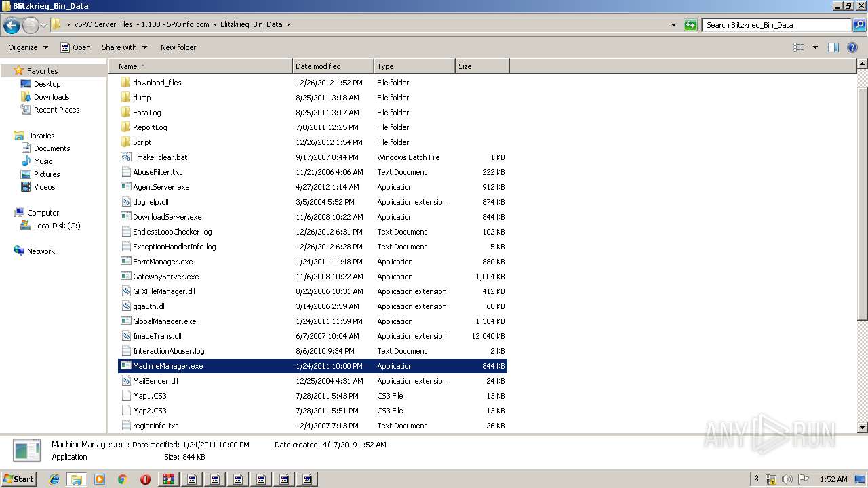Open the view options dropdown arrow
Viewport: 868px width, 488px height.
point(815,47)
